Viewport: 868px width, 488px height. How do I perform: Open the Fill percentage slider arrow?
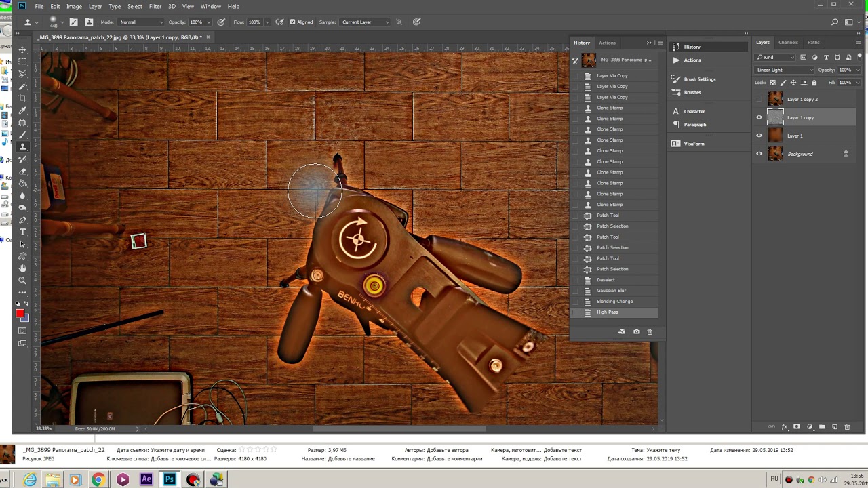tap(857, 83)
